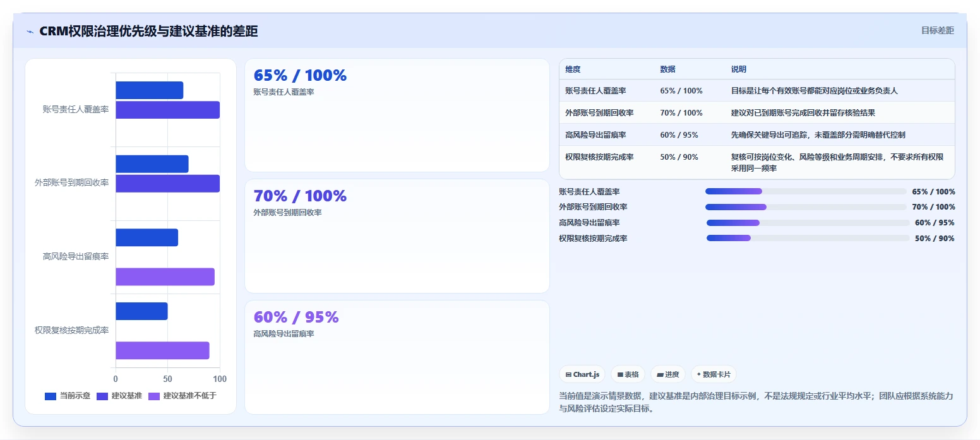The width and height of the screenshot is (980, 440).
Task: Click 高风险导出留痕率 label on chart axis
Action: [76, 256]
